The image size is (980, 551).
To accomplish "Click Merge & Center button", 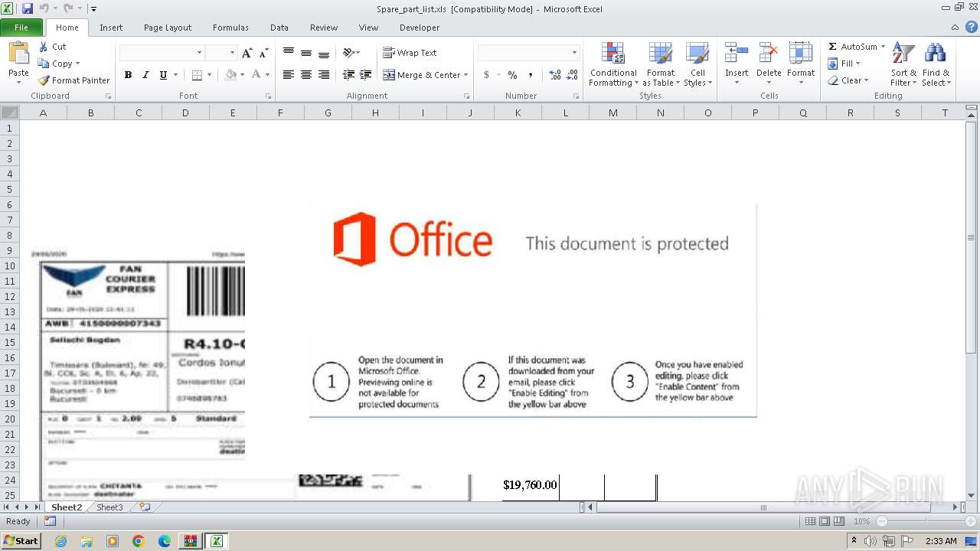I will pyautogui.click(x=422, y=75).
